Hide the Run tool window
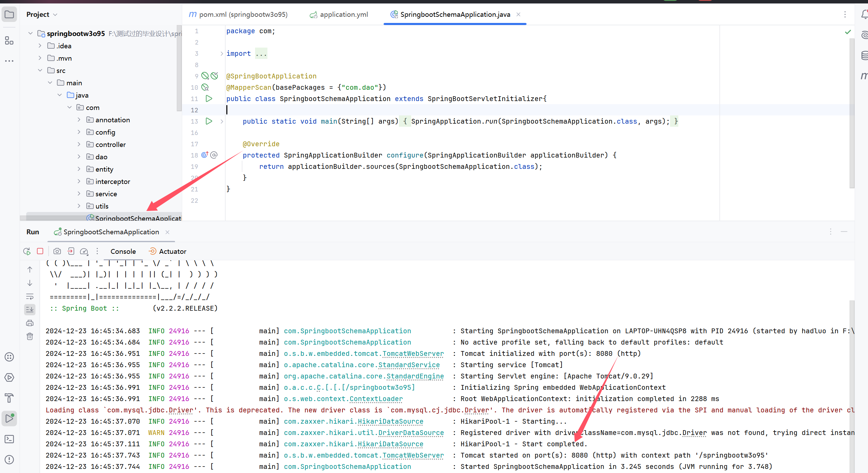Viewport: 868px width, 473px height. pyautogui.click(x=844, y=232)
